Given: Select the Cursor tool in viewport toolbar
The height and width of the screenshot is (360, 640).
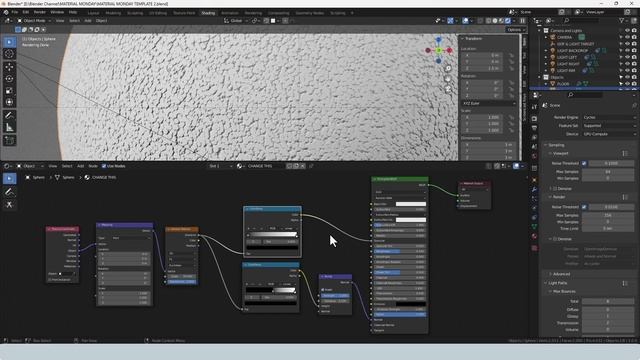Looking at the screenshot, I should coord(9,54).
